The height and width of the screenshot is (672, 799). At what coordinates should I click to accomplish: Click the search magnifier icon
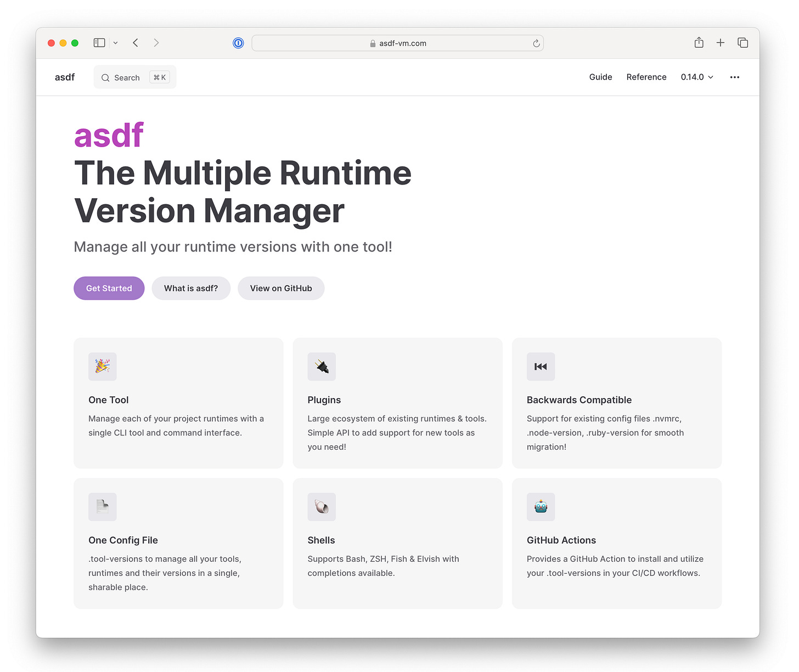point(105,78)
